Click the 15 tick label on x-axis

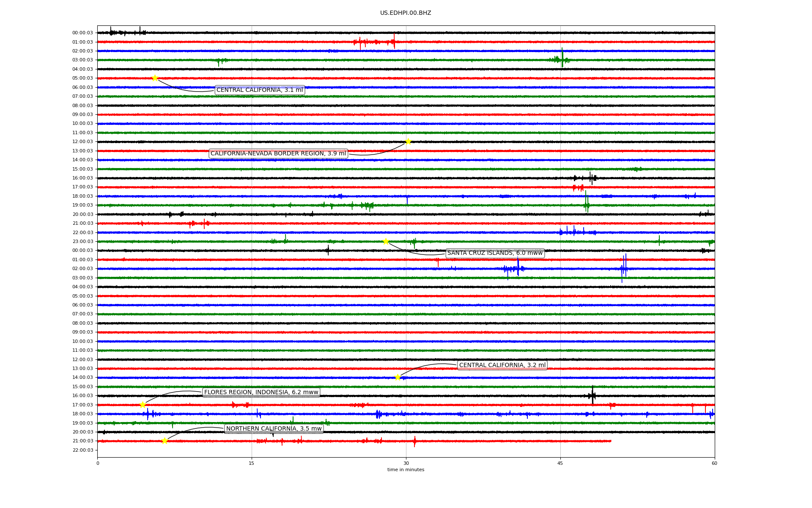[x=252, y=463]
